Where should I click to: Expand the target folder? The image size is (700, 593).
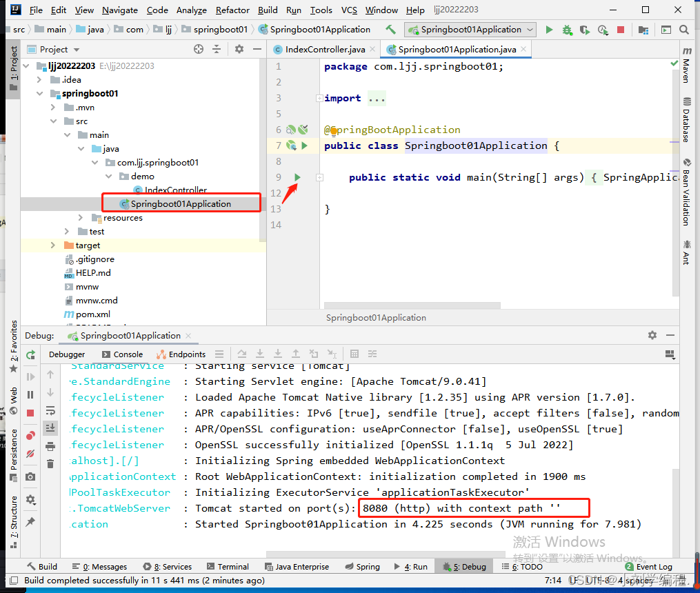point(52,245)
